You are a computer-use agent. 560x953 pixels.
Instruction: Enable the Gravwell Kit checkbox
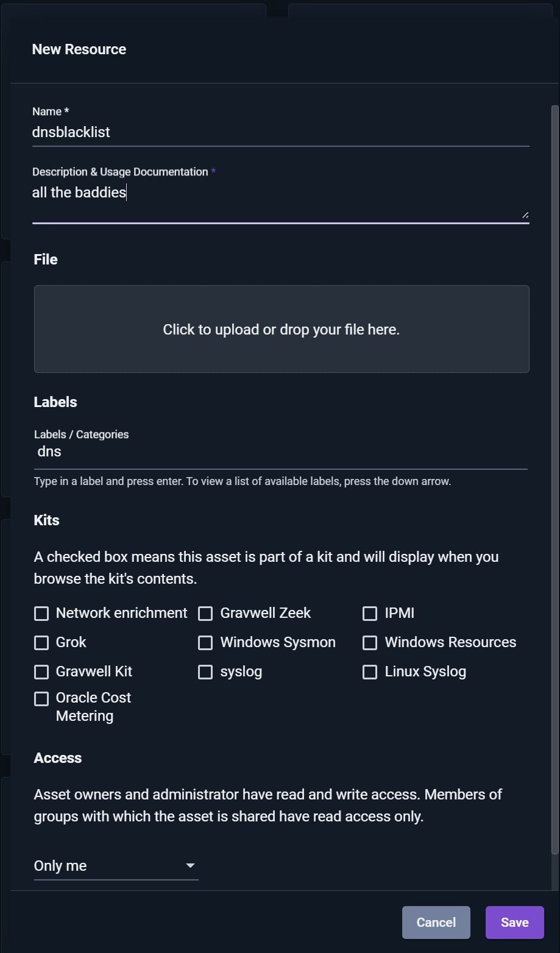click(x=41, y=672)
